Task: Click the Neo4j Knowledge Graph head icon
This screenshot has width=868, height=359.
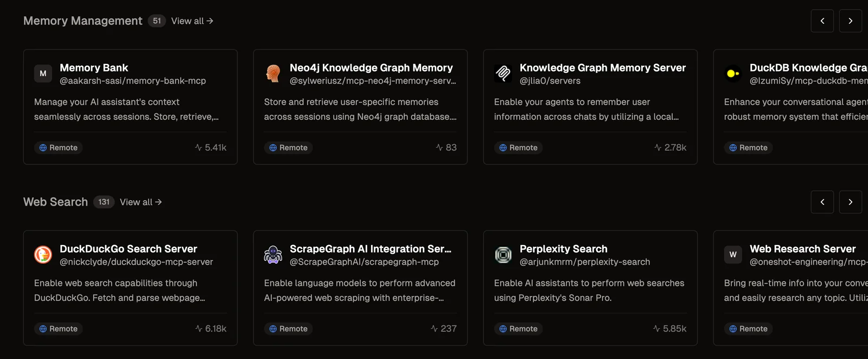Action: pos(273,73)
